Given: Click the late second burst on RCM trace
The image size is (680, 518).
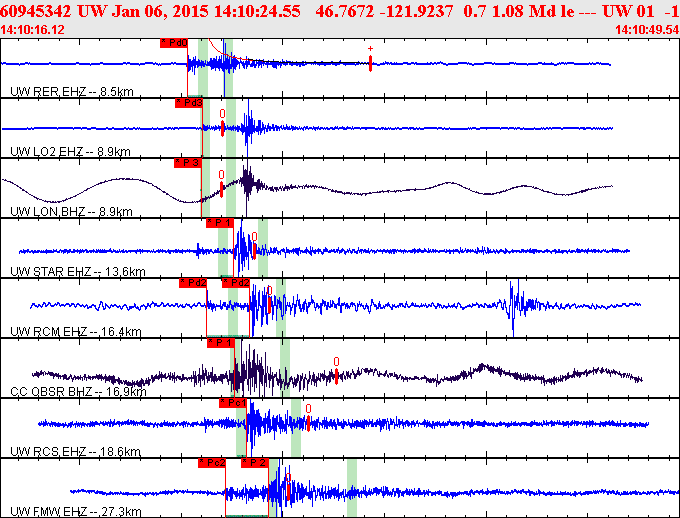Looking at the screenshot, I should click(519, 306).
